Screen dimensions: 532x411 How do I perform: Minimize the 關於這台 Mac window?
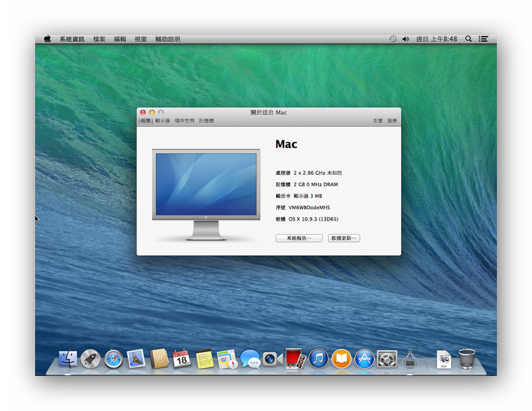(x=152, y=112)
